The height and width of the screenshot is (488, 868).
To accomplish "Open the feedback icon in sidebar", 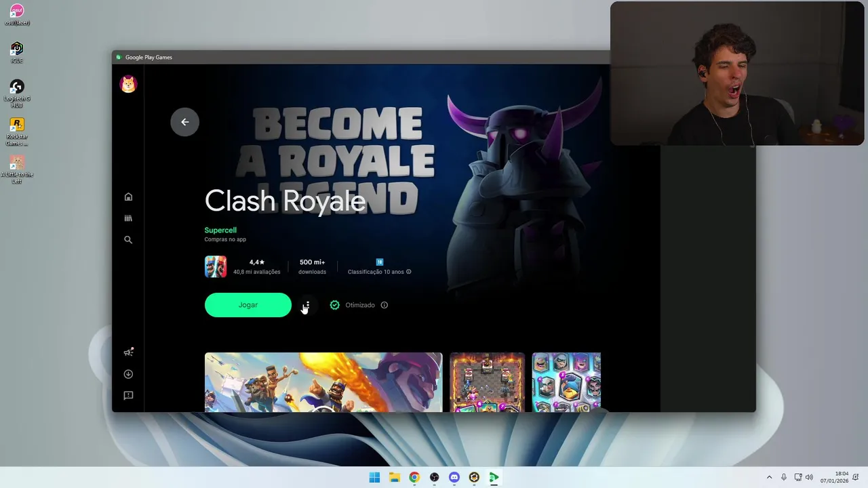I will tap(128, 395).
